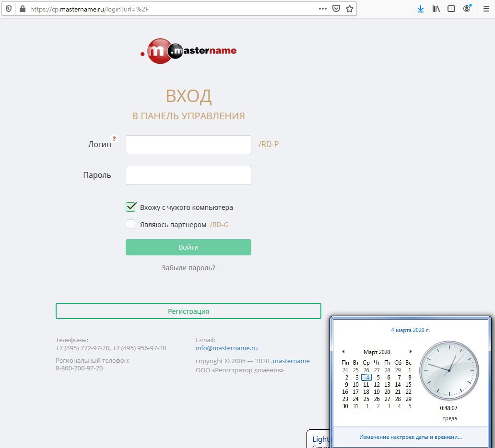Click the '4 марта 2020 г.' date link
Screen dimensions: 495x448
[411, 330]
